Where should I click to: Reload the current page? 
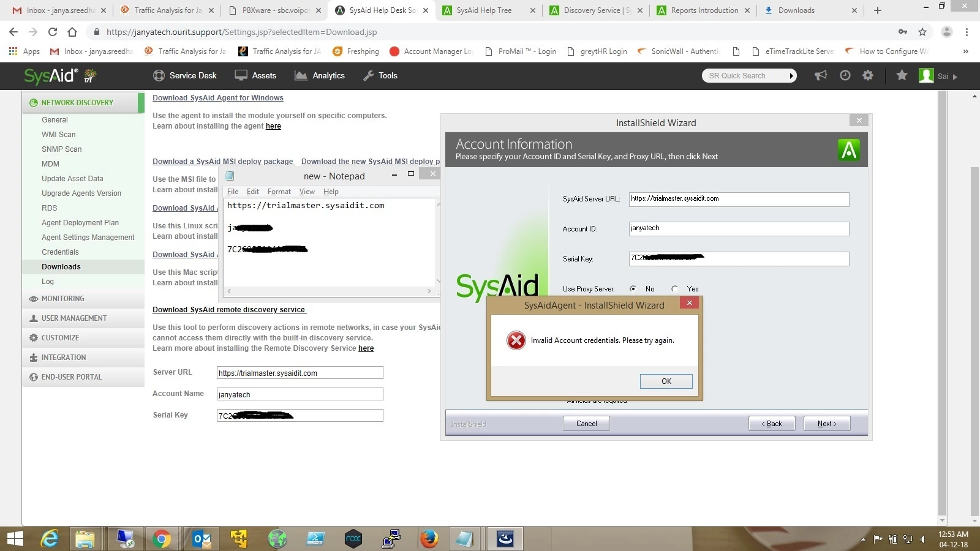point(53,32)
